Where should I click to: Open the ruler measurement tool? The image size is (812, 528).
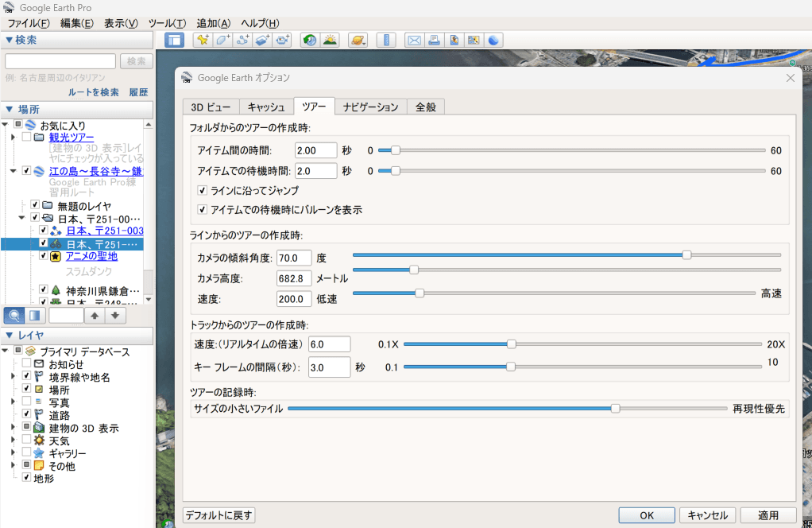click(x=385, y=40)
